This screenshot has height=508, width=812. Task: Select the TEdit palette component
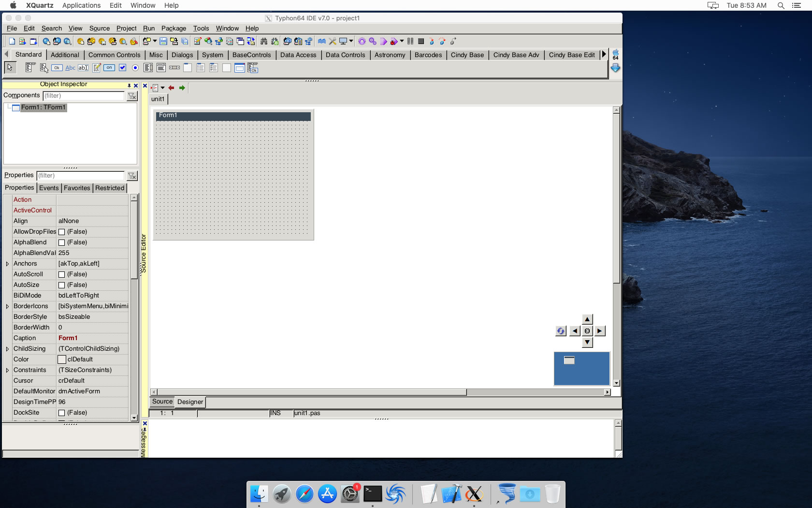click(83, 68)
